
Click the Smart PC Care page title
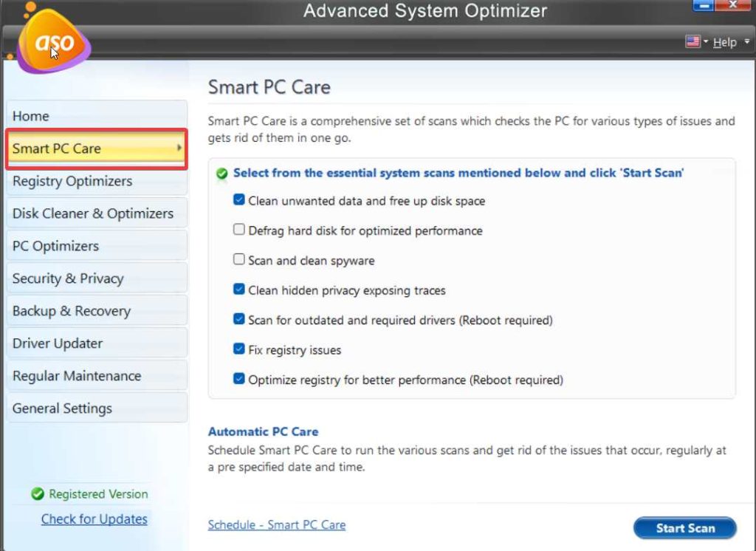coord(269,87)
